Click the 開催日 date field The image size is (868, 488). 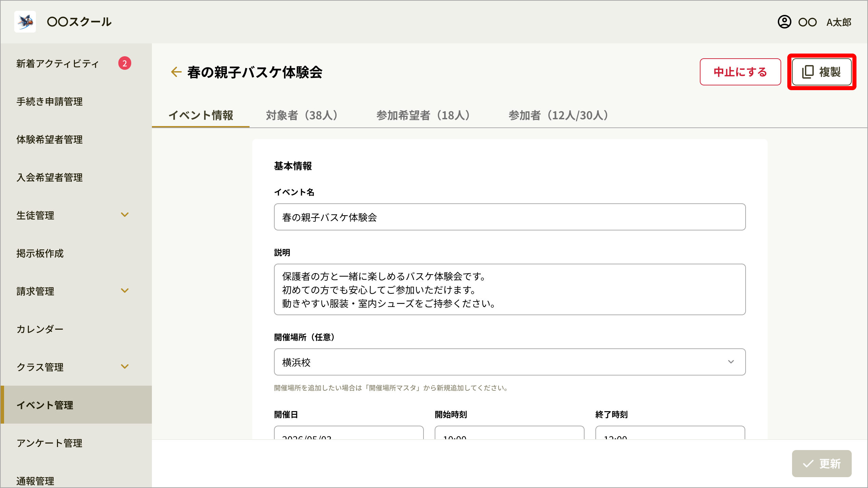pyautogui.click(x=349, y=433)
